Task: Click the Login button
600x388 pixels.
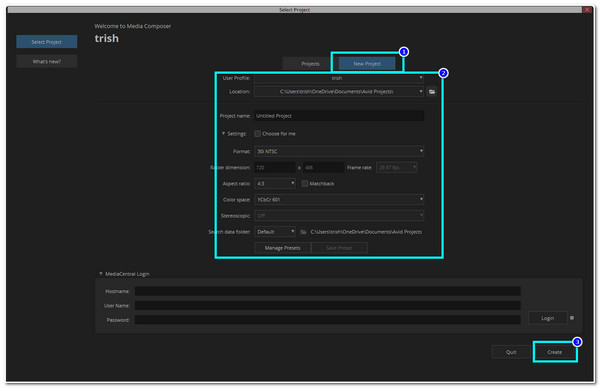Action: (547, 318)
